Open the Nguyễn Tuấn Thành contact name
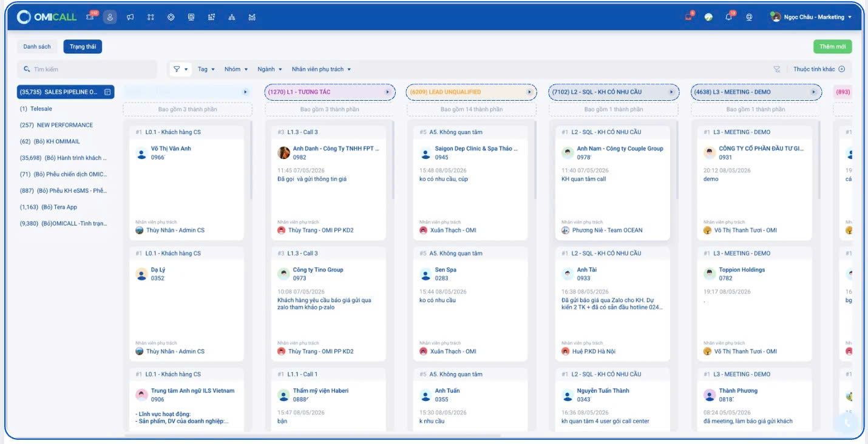The image size is (868, 444). click(603, 391)
